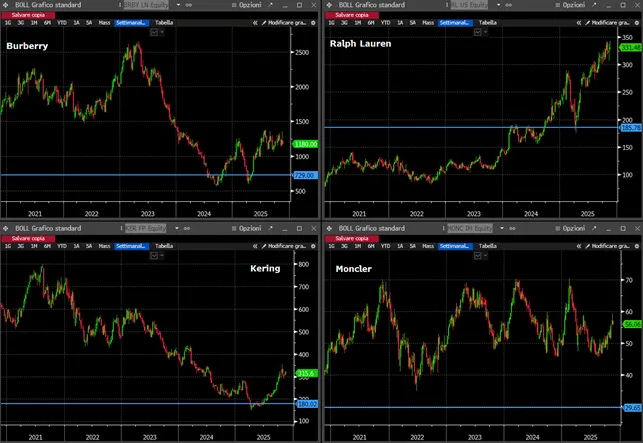This screenshot has width=643, height=443.
Task: Click Salvare copia in Burberry window
Action: click(28, 15)
